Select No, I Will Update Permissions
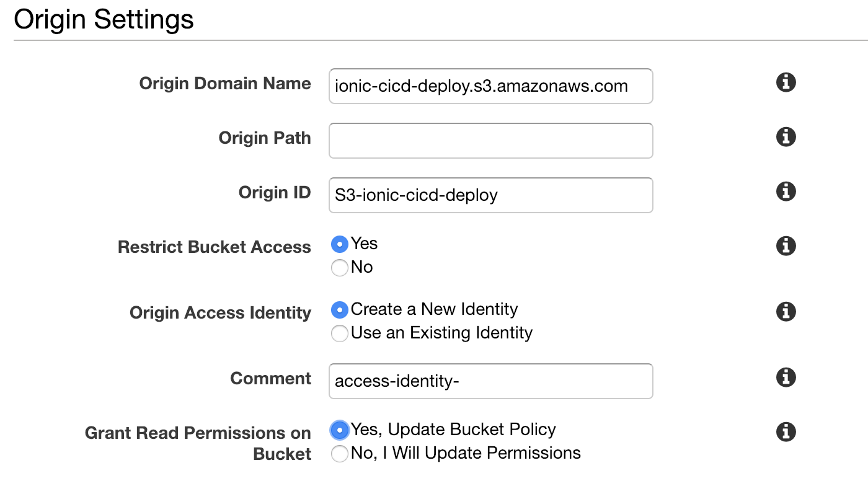Image resolution: width=868 pixels, height=481 pixels. click(340, 454)
